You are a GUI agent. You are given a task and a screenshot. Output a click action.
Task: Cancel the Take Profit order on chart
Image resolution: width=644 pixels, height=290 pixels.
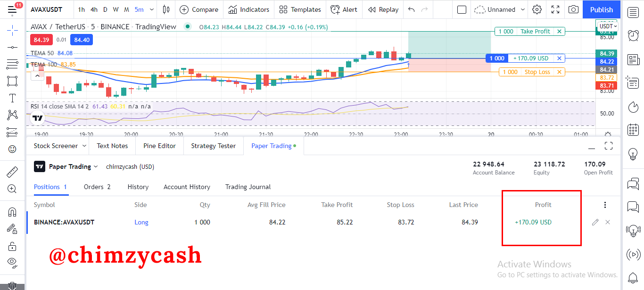559,31
